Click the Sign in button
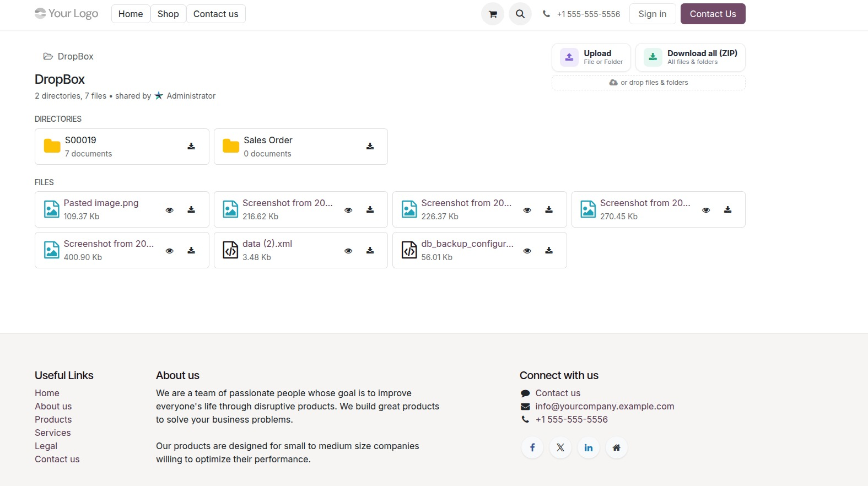The height and width of the screenshot is (486, 868). click(653, 14)
